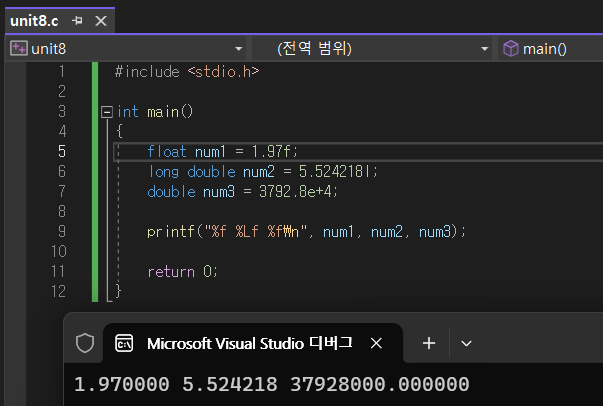
Task: Click the console output 37928000.000000
Action: pos(380,384)
